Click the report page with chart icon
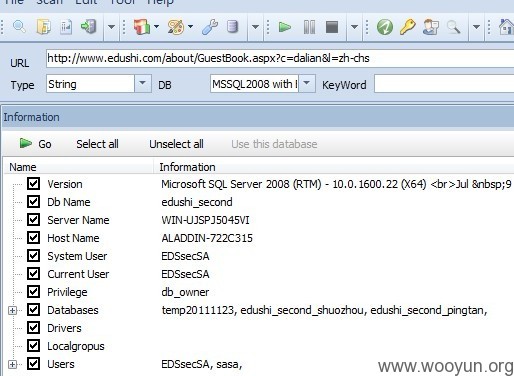The height and width of the screenshot is (376, 514). [66, 27]
